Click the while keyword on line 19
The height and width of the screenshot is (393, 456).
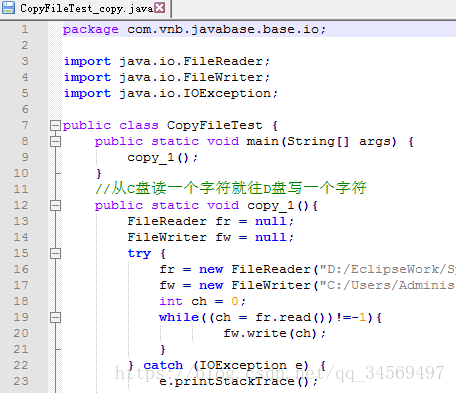click(179, 317)
